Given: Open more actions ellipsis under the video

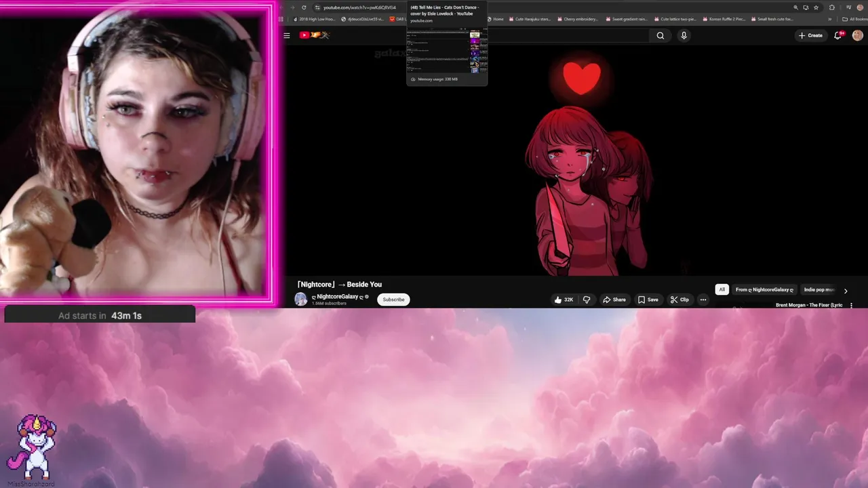Looking at the screenshot, I should (703, 300).
